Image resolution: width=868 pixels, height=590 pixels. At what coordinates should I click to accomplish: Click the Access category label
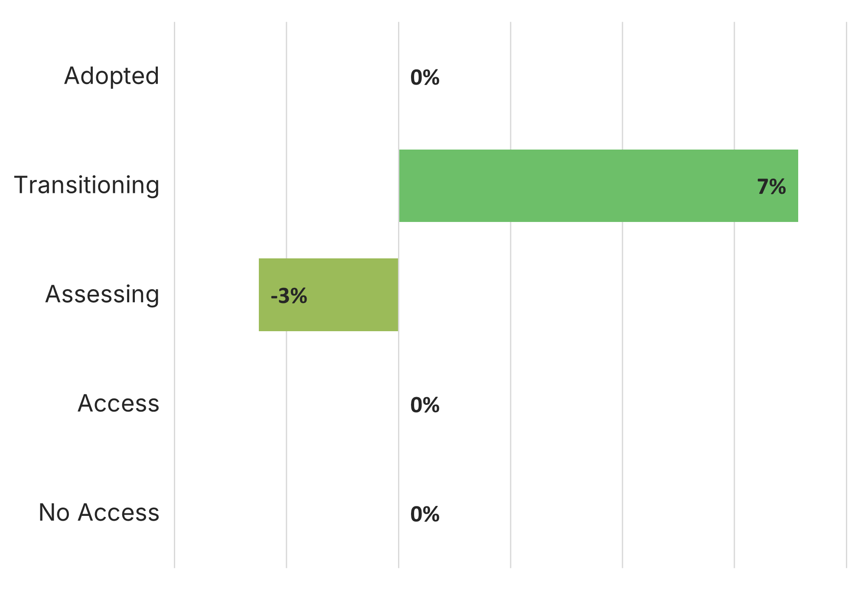tap(118, 404)
